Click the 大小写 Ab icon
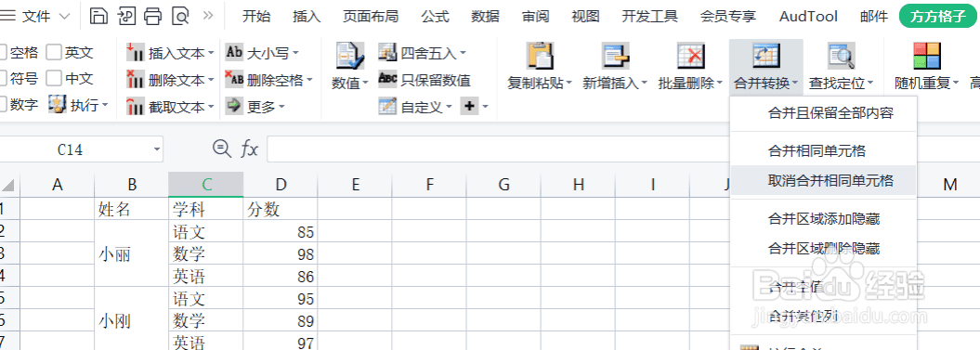This screenshot has height=350, width=980. pos(234,52)
